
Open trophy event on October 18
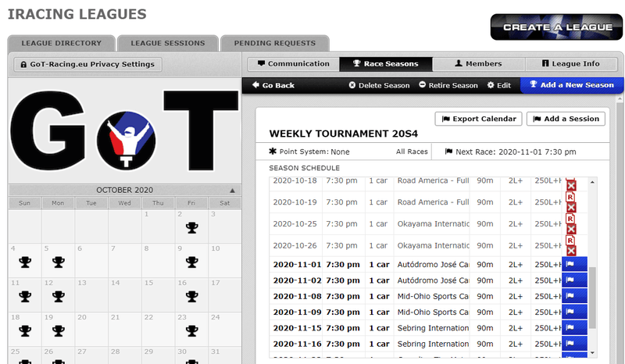pos(25,330)
